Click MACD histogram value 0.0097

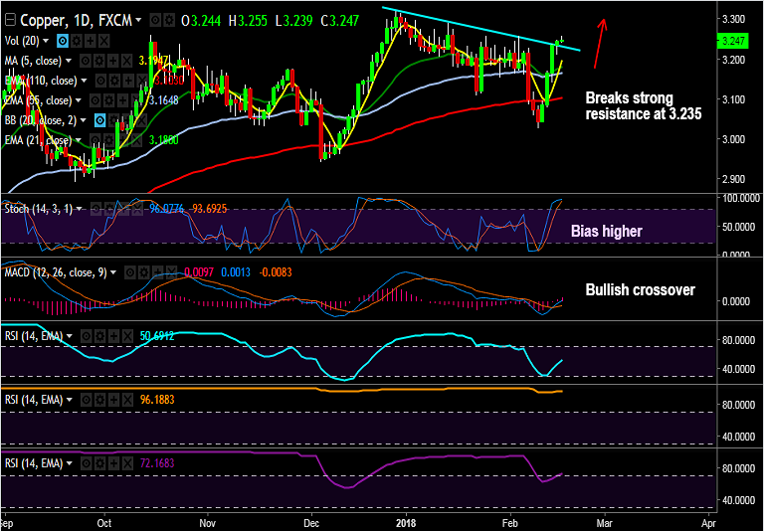click(199, 272)
